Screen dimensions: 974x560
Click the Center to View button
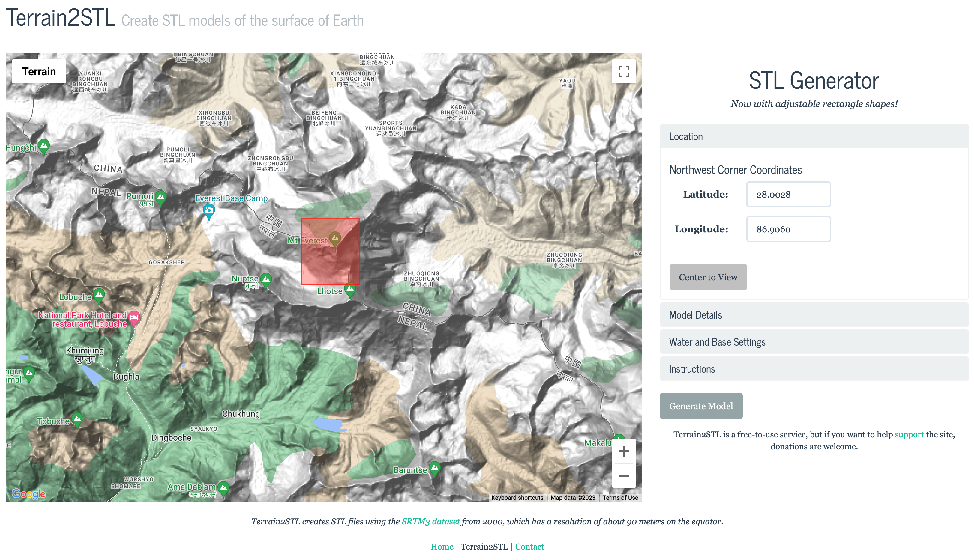708,277
